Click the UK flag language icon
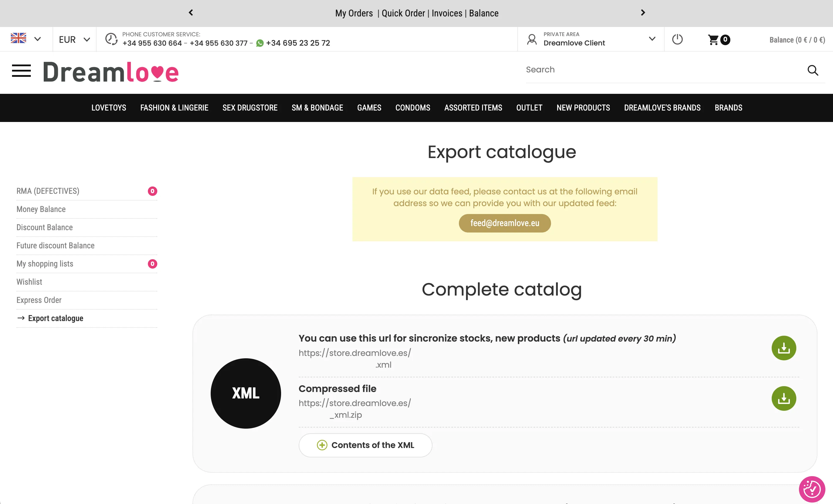This screenshot has height=504, width=833. (18, 38)
